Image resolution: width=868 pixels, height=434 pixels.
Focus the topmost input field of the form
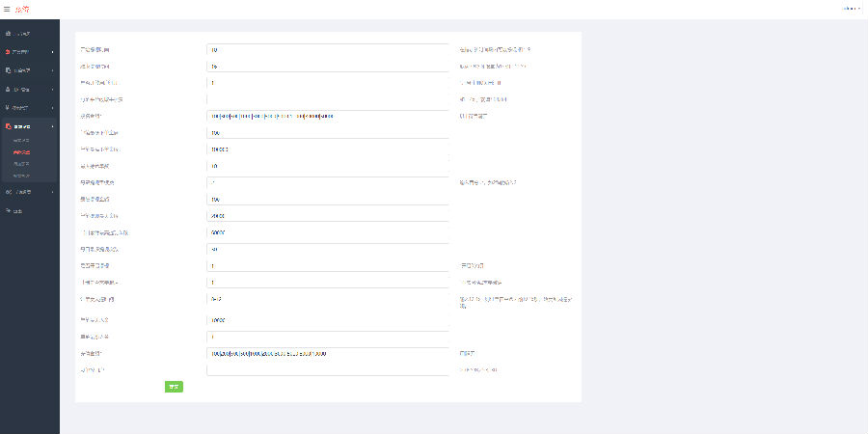tap(328, 50)
